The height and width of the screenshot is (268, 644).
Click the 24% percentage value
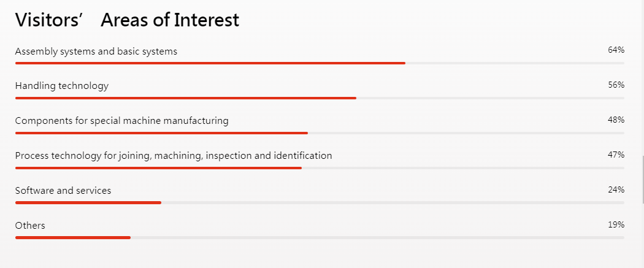coord(616,190)
